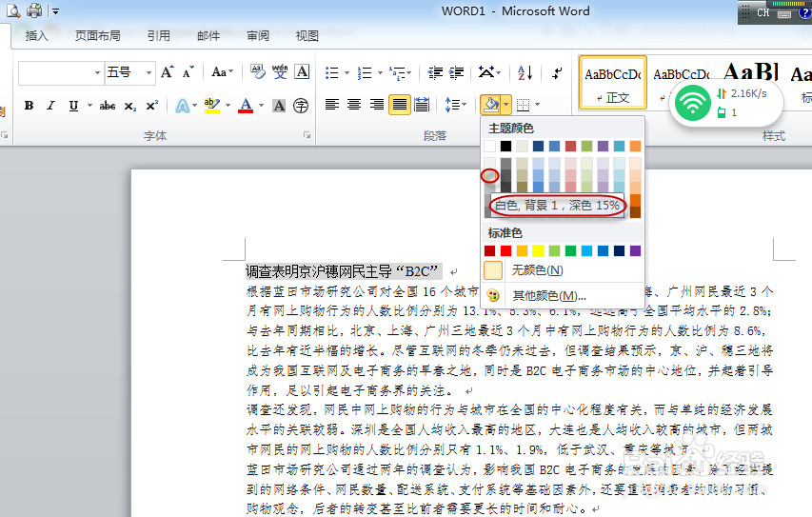This screenshot has height=517, width=812.
Task: Click the Increase Indent icon
Action: click(x=456, y=72)
